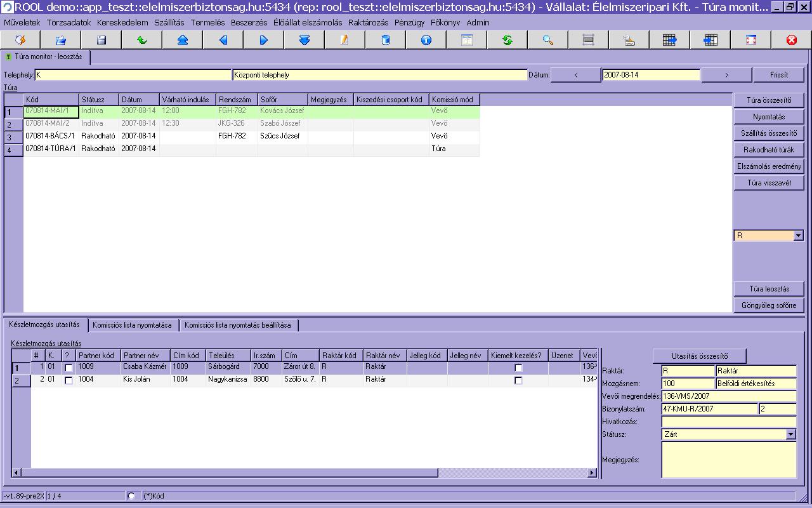Expand the orange R warehouse dropdown
812x508 pixels.
(x=798, y=236)
